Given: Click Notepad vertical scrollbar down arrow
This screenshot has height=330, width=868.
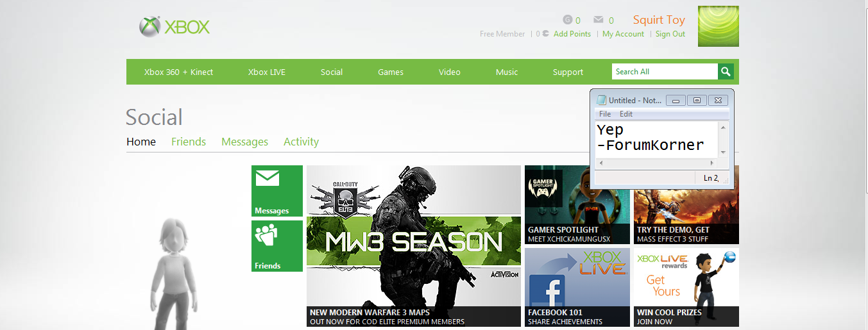Looking at the screenshot, I should click(x=724, y=153).
